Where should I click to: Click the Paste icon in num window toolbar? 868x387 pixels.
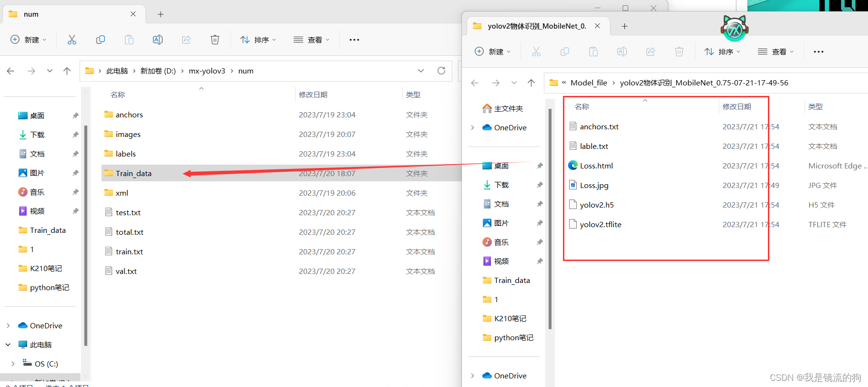tap(129, 40)
